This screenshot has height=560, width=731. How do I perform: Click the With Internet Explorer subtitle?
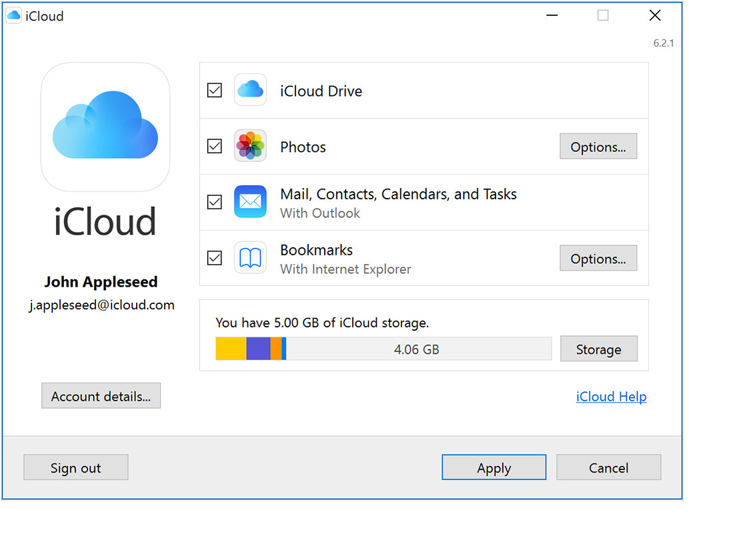coord(345,269)
